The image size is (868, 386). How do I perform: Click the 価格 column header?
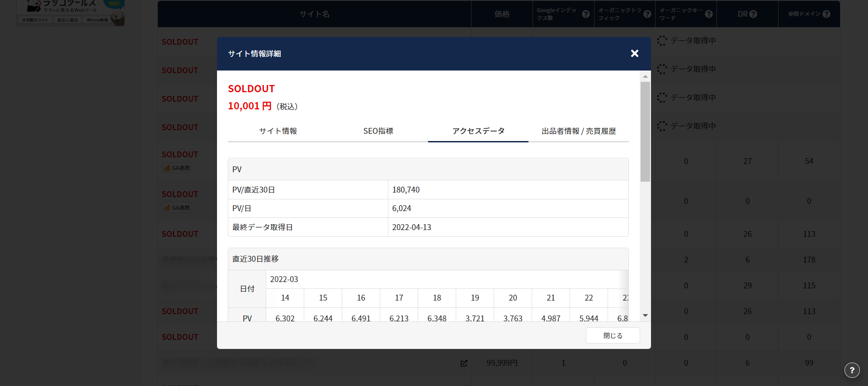point(502,14)
